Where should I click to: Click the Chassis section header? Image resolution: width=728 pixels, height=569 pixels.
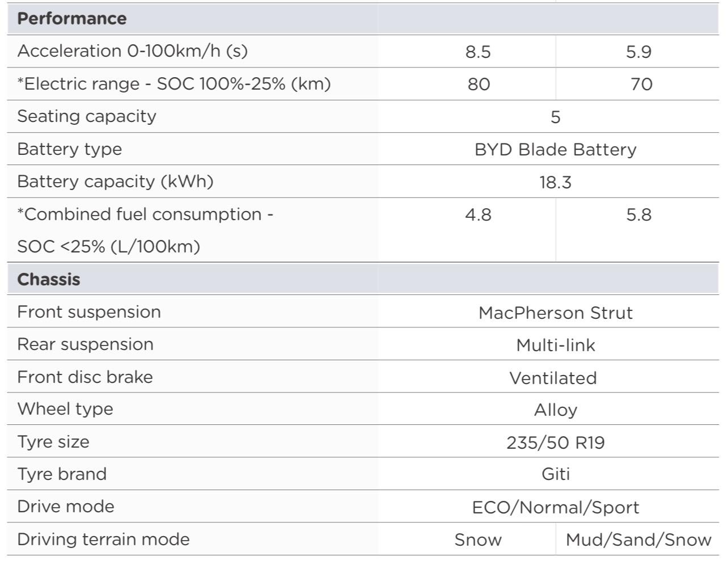pos(49,280)
